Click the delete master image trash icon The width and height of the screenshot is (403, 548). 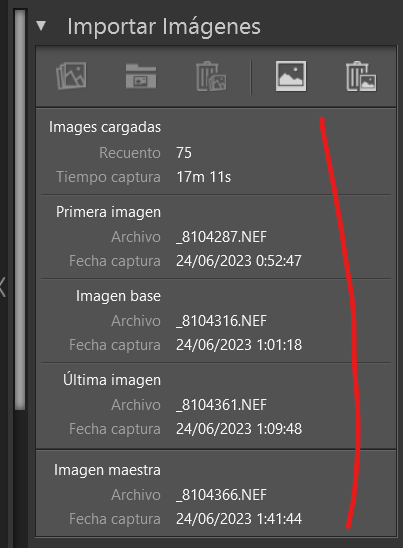pos(361,76)
